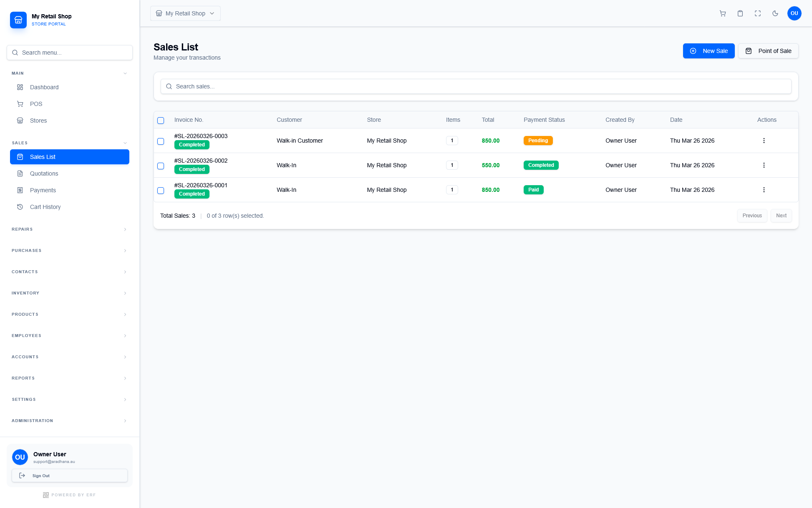Viewport: 812px width, 508px height.
Task: Focus the Search menu field
Action: pyautogui.click(x=70, y=53)
